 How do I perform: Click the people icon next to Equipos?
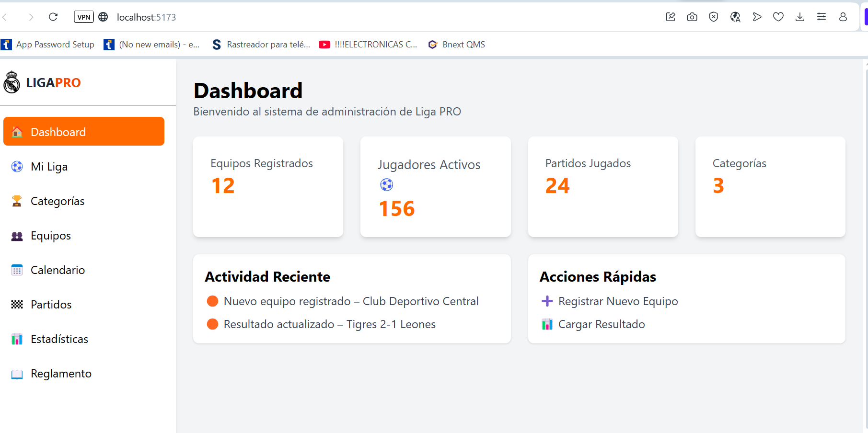pyautogui.click(x=17, y=236)
